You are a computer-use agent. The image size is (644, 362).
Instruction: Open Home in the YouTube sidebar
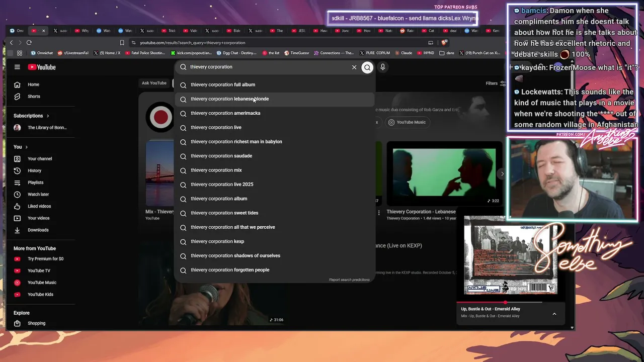pos(33,84)
